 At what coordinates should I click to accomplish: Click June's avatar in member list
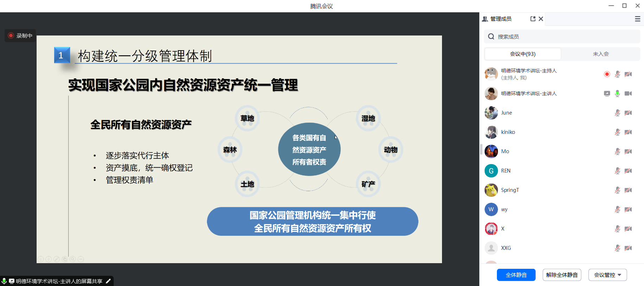click(x=491, y=113)
